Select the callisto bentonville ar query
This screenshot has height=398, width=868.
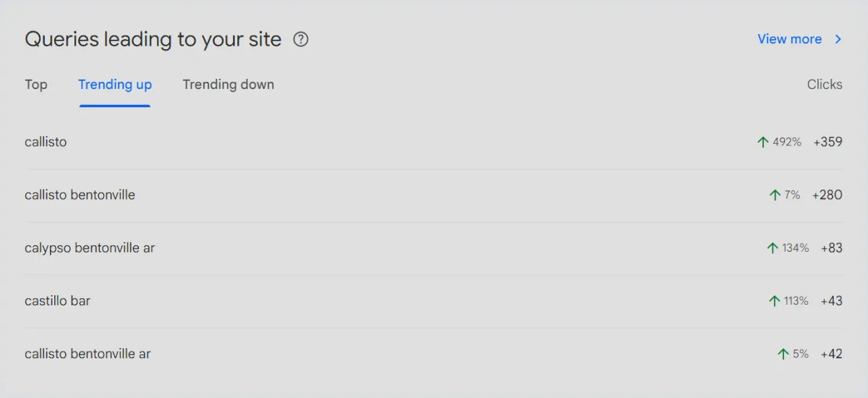click(88, 354)
